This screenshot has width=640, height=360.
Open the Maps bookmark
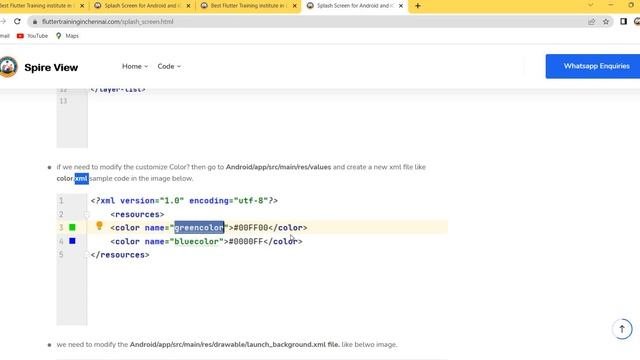tap(67, 36)
